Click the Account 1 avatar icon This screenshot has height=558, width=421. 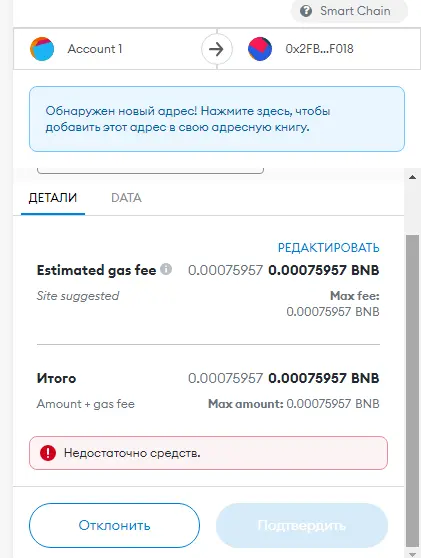(x=42, y=49)
